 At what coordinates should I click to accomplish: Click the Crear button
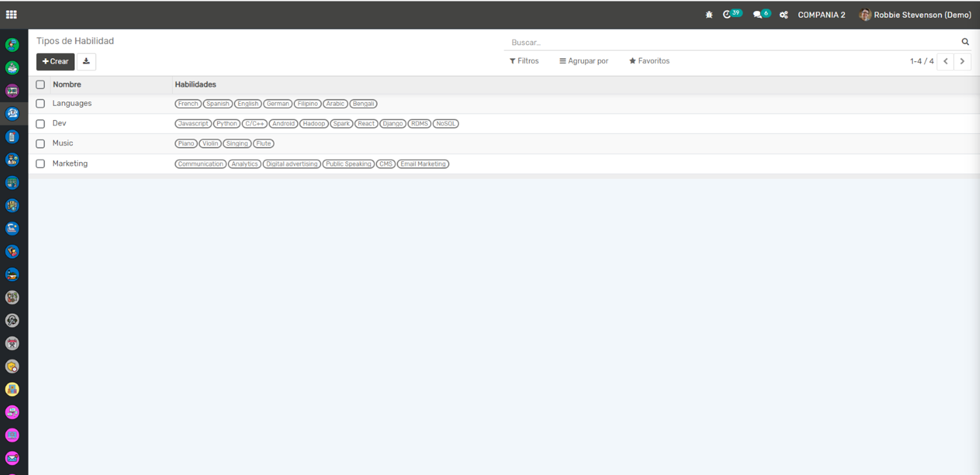[x=56, y=61]
